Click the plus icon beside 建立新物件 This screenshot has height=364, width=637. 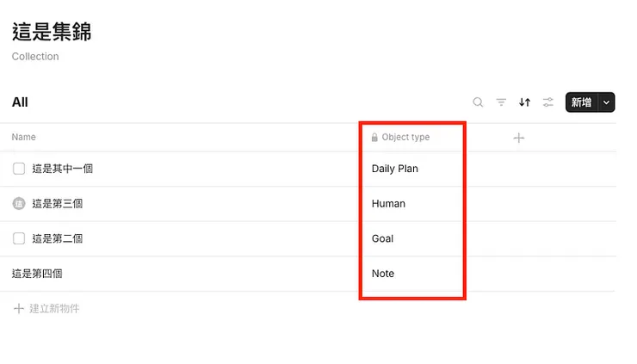18,308
